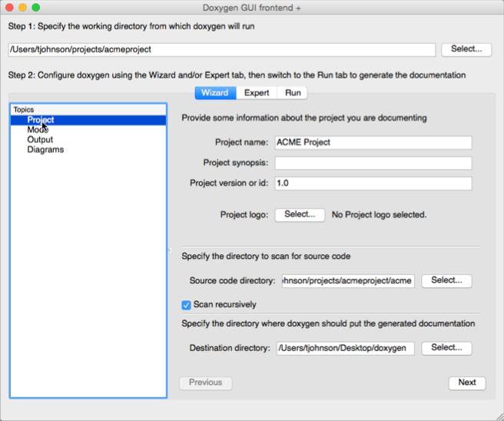Click the Project version or id field

[373, 184]
